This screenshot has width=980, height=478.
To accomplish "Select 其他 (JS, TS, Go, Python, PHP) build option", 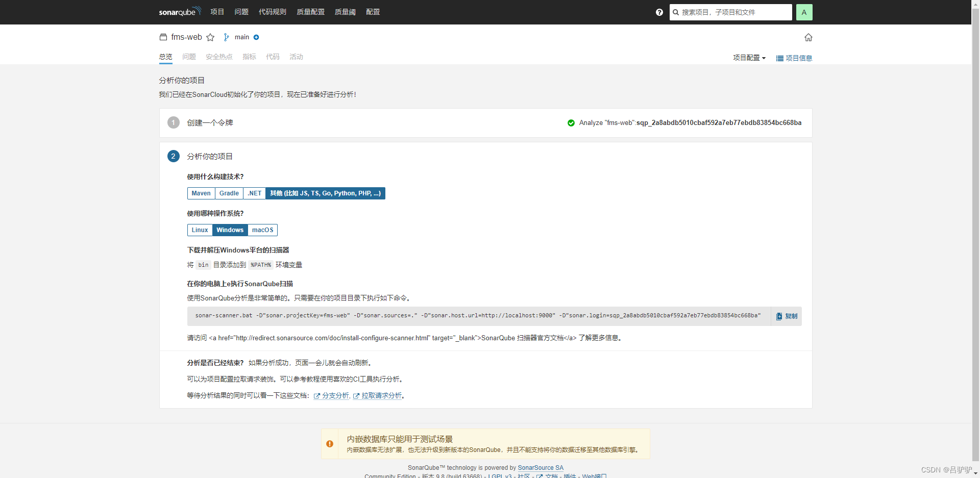I will coord(325,193).
